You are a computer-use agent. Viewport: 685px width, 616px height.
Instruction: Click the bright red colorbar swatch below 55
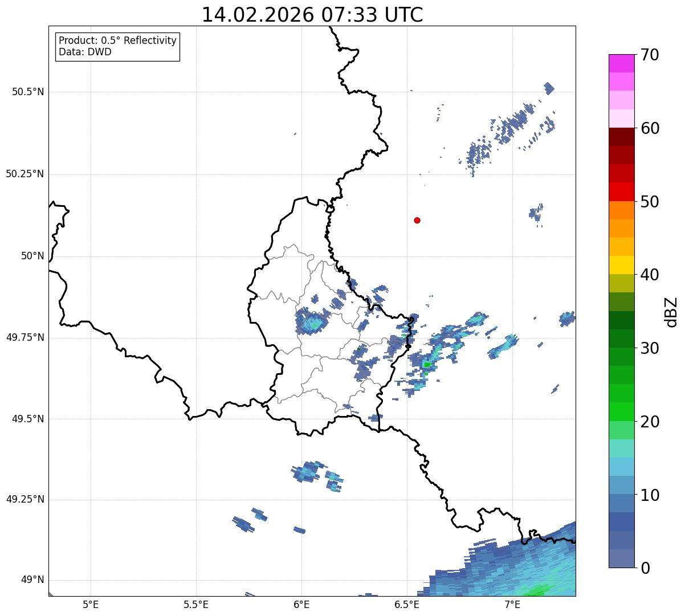pos(621,192)
